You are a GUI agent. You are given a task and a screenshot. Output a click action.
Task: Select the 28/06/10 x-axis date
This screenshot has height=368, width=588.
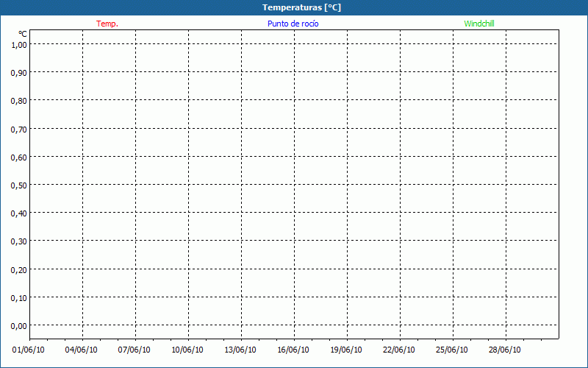pyautogui.click(x=505, y=350)
